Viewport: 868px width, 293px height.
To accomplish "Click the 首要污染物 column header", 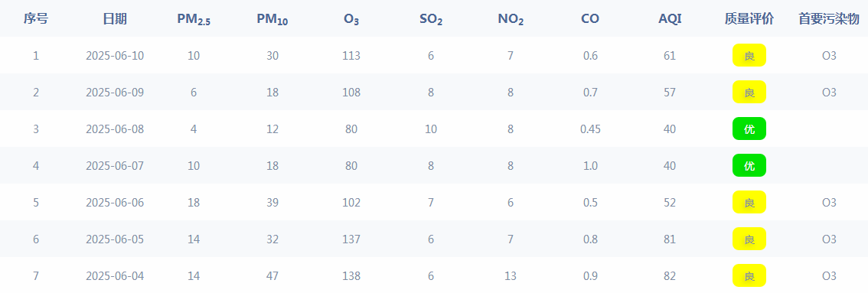I will pyautogui.click(x=829, y=19).
